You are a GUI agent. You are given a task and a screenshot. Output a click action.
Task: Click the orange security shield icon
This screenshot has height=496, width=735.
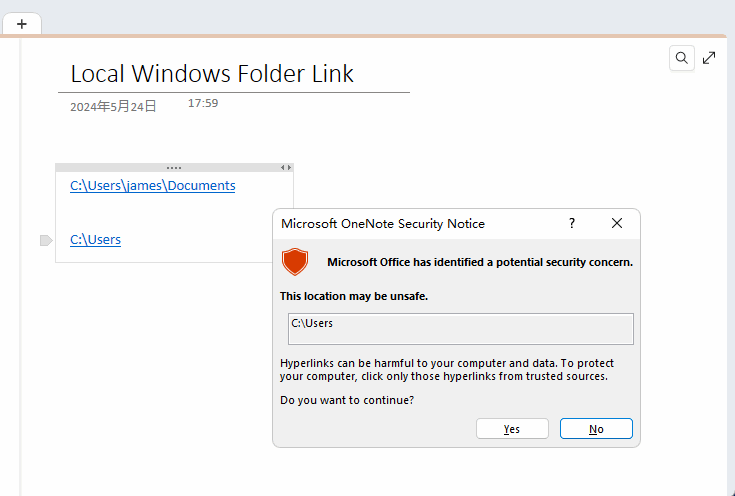click(295, 262)
